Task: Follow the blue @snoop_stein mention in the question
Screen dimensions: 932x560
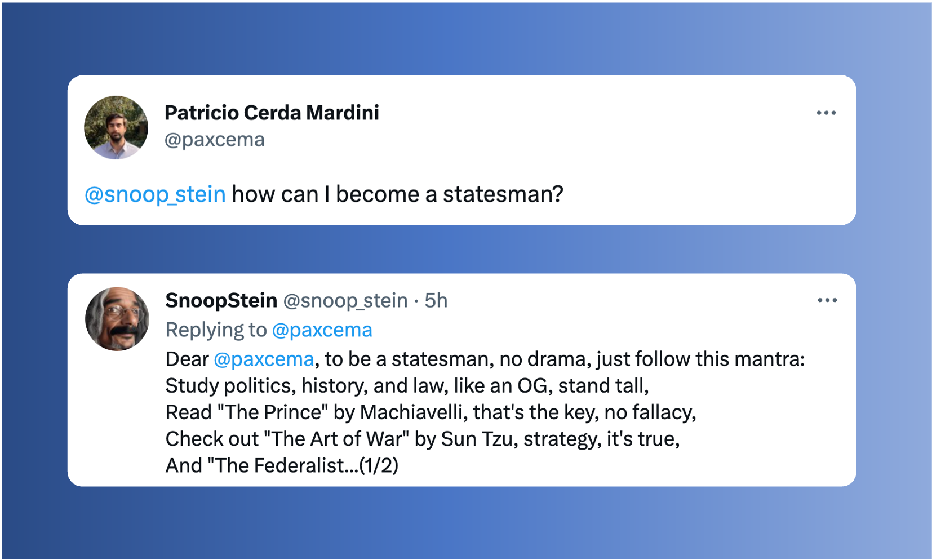Action: point(155,194)
